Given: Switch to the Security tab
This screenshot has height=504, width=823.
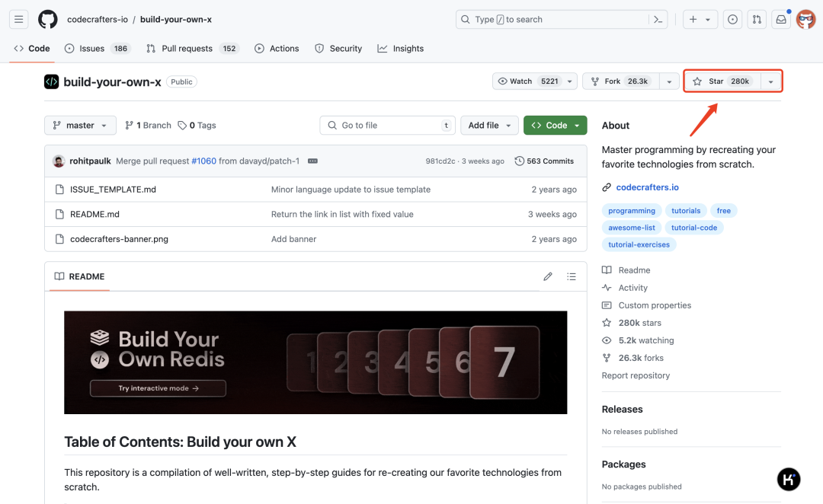Looking at the screenshot, I should [x=338, y=48].
